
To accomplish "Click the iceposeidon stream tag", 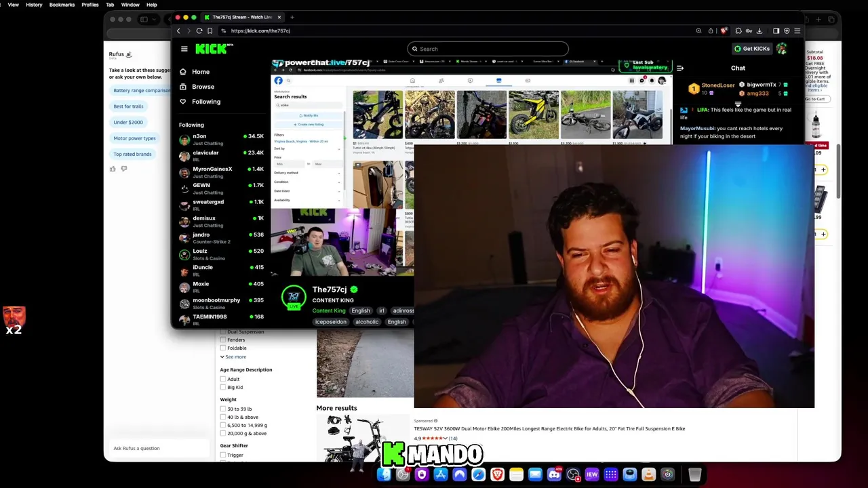I will pyautogui.click(x=331, y=322).
